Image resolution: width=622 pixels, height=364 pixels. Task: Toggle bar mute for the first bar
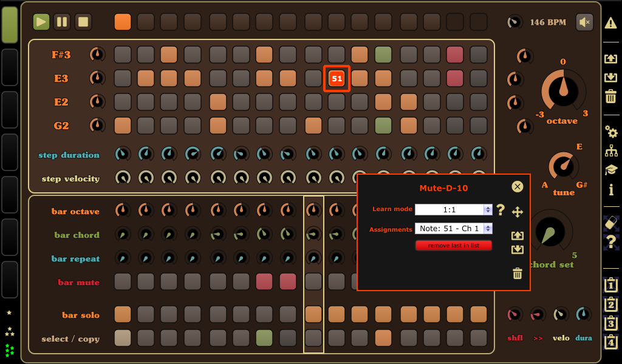click(123, 281)
